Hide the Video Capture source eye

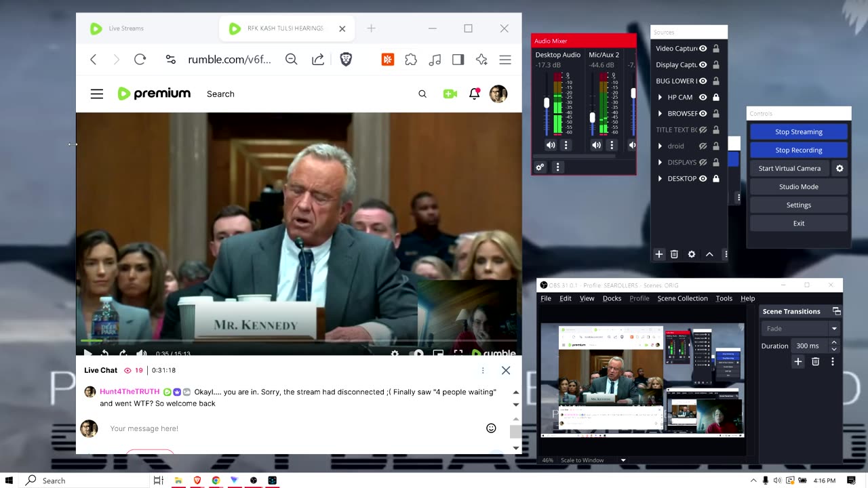[703, 48]
